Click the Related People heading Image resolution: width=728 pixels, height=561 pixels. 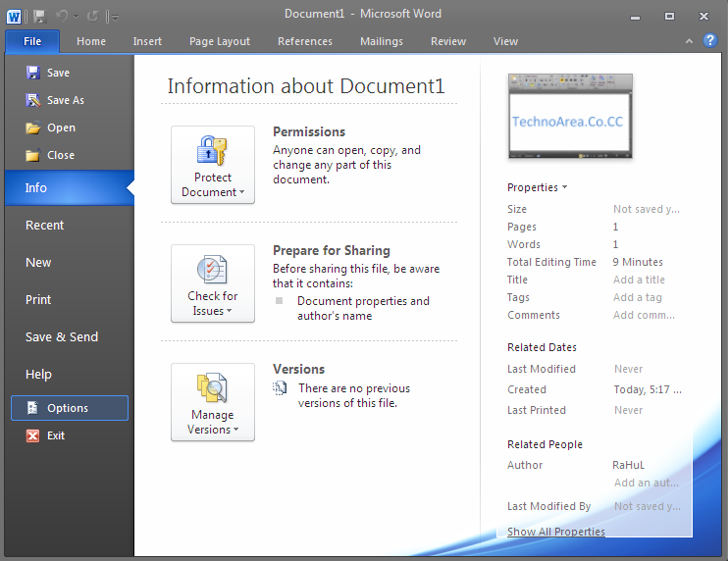[x=545, y=444]
